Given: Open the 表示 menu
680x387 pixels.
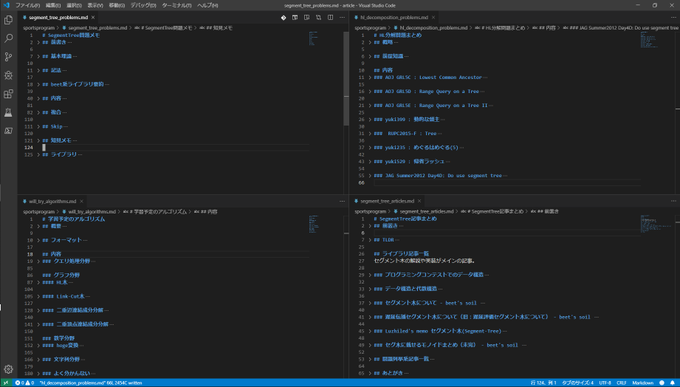Looking at the screenshot, I should click(x=95, y=5).
